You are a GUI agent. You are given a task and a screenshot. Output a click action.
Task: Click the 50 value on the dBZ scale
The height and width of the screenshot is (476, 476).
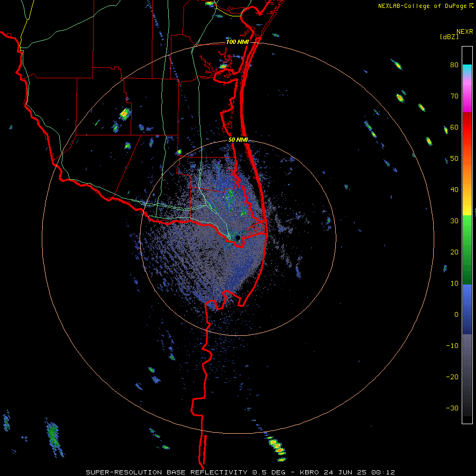click(x=454, y=159)
